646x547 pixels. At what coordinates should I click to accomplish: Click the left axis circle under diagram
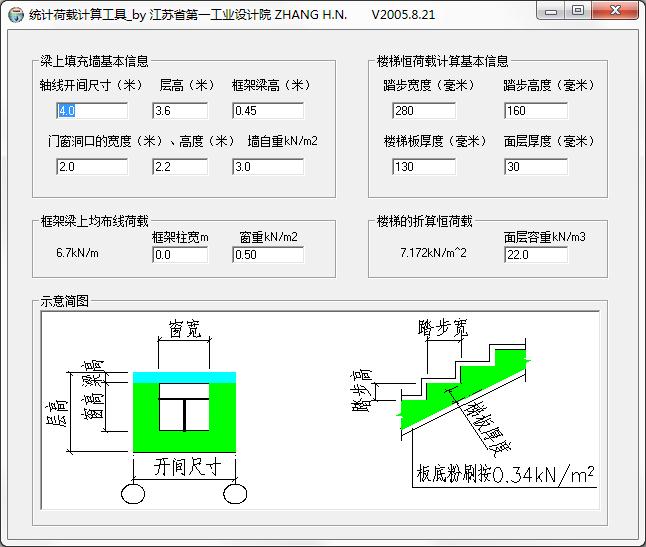(133, 493)
